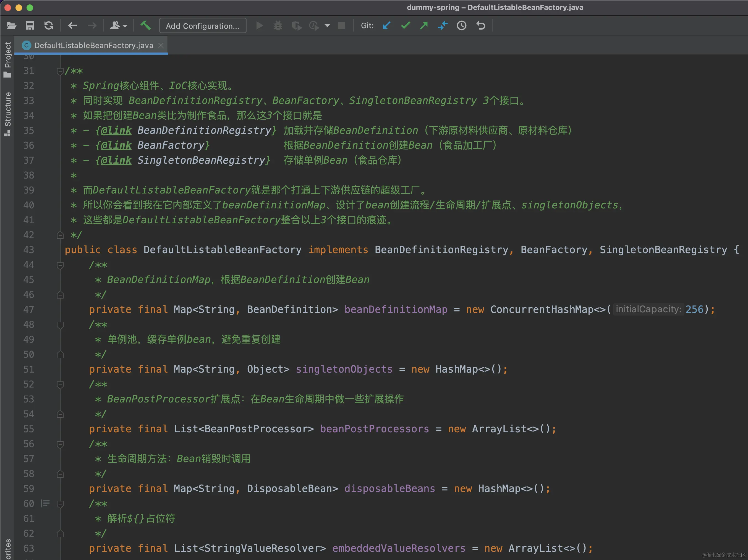This screenshot has height=560, width=748.
Task: Open the Add Configuration... selector
Action: 203,26
